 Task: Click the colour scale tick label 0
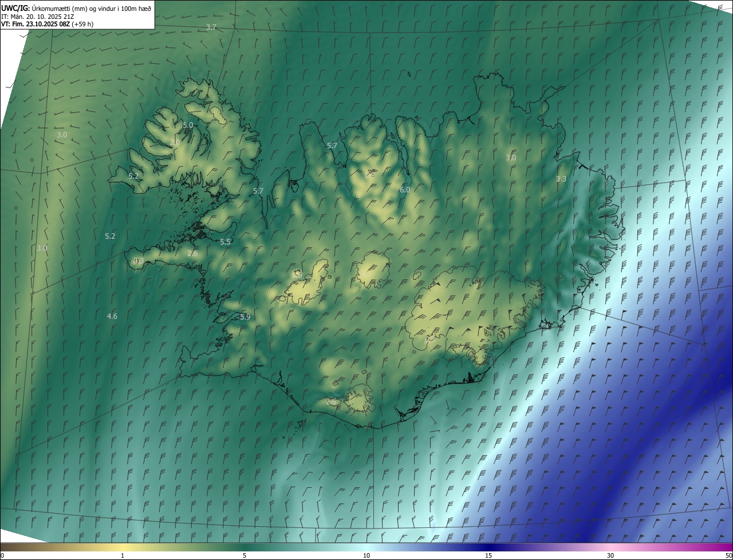tap(2, 555)
